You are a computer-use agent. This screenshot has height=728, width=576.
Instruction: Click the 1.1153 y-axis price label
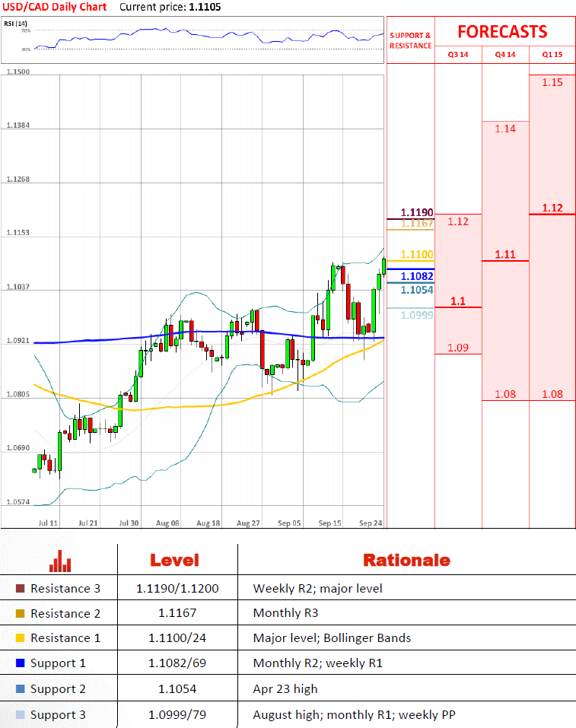18,232
